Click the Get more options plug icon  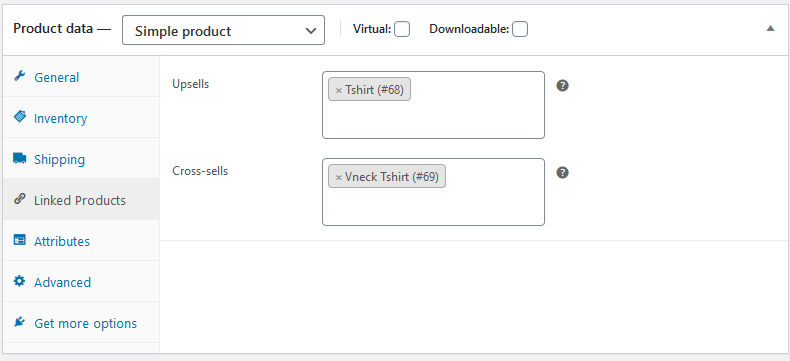pyautogui.click(x=19, y=322)
